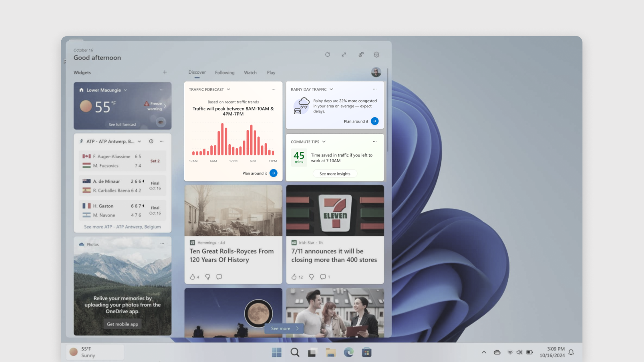
Task: Dislike the 7/11 store closing article
Action: 311,277
